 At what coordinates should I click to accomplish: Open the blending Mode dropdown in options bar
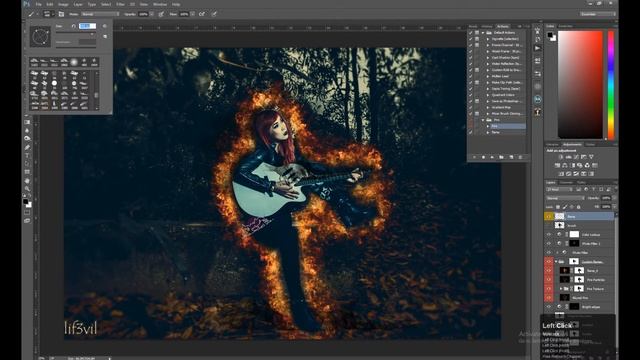tap(100, 14)
